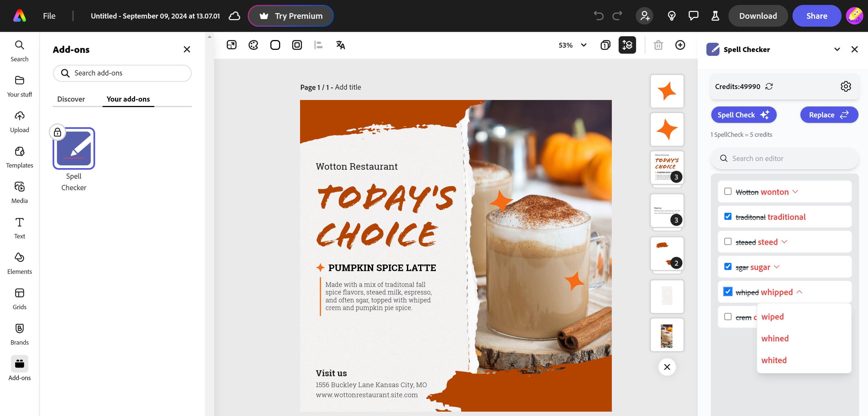Check the steaed steed checkbox
This screenshot has height=416, width=868.
(x=728, y=242)
